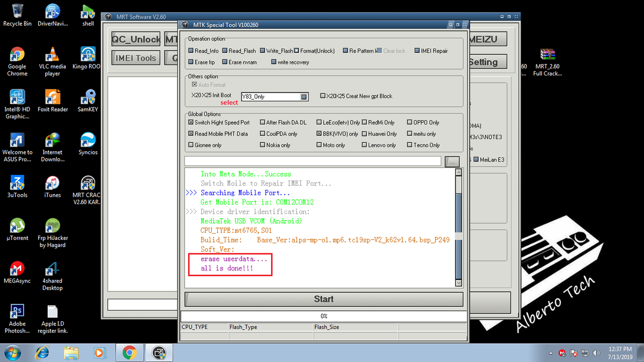Image resolution: width=644 pixels, height=362 pixels.
Task: Open Windows Media Player from the taskbar
Action: pyautogui.click(x=99, y=352)
